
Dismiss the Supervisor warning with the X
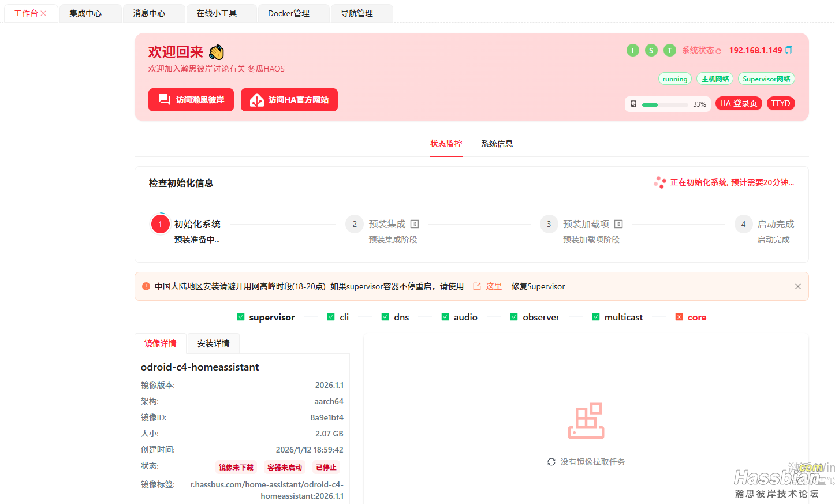click(x=797, y=286)
